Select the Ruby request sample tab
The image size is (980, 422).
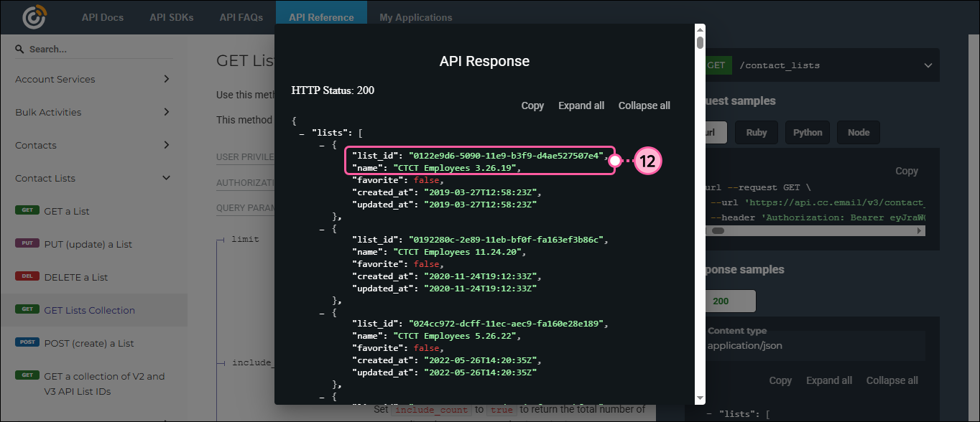tap(757, 132)
